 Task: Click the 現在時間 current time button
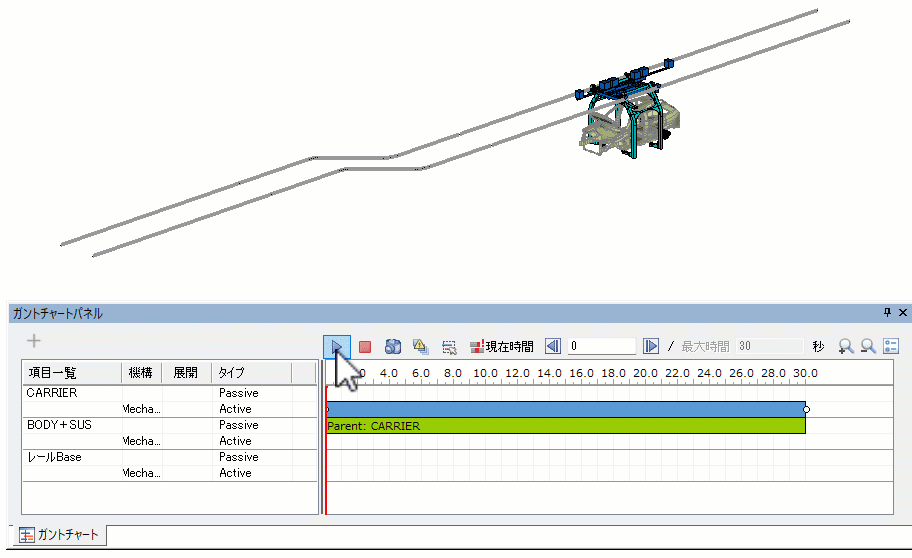click(501, 347)
